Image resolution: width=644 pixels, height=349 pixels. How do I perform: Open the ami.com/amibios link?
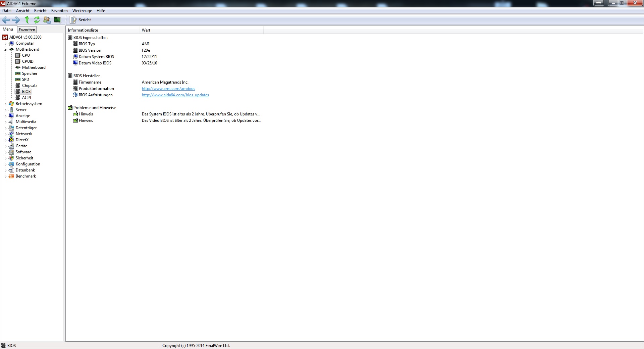[168, 89]
